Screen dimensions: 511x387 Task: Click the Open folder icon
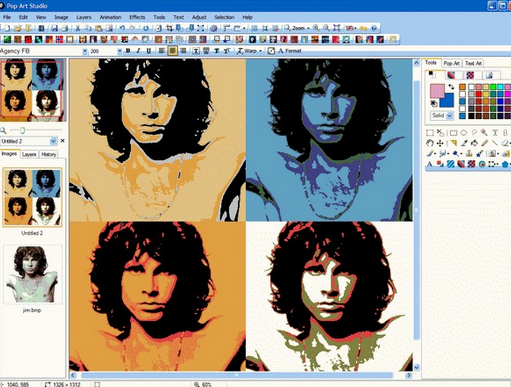tap(18, 28)
